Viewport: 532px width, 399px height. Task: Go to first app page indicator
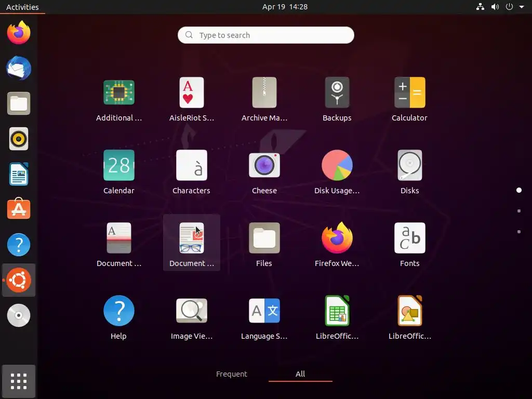[x=519, y=190]
